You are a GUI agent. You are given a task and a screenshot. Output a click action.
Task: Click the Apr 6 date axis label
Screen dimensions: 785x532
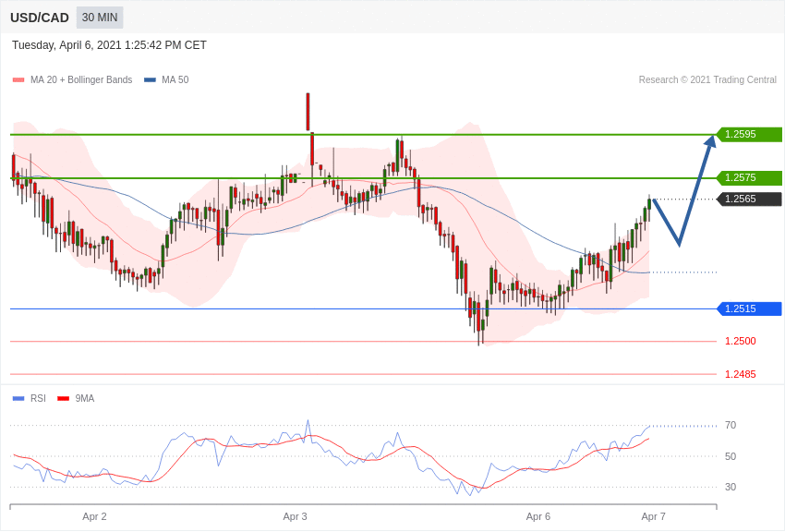pos(538,516)
